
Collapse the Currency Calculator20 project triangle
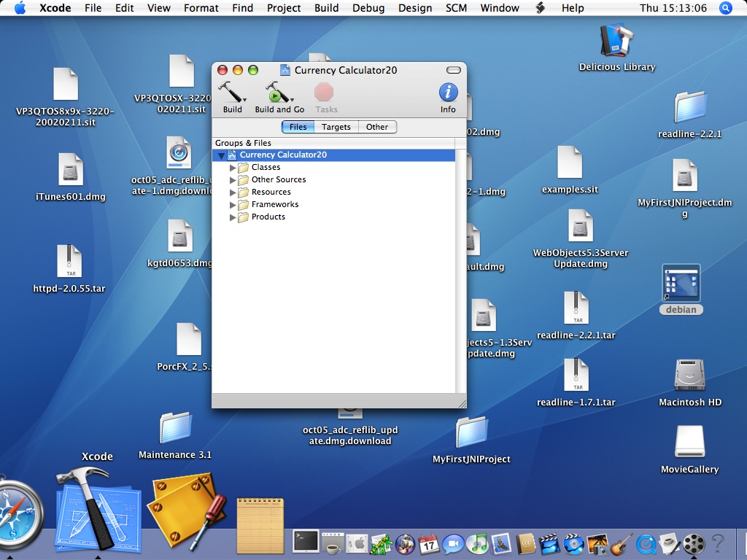[x=221, y=155]
